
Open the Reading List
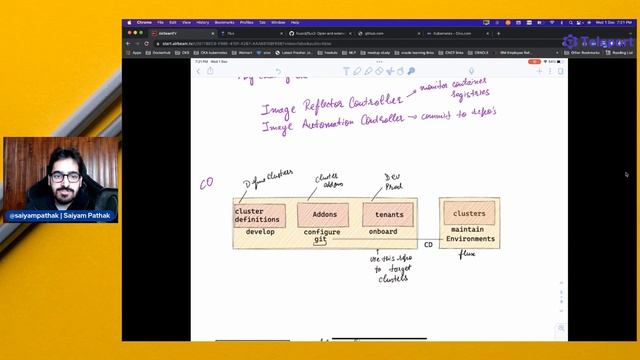[x=619, y=53]
